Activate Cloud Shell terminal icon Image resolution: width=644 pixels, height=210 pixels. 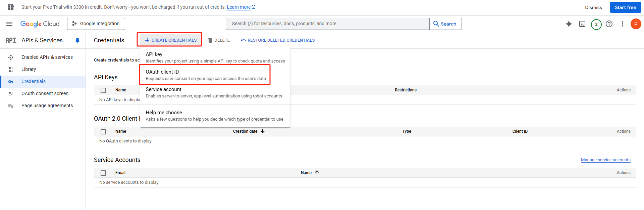(582, 24)
